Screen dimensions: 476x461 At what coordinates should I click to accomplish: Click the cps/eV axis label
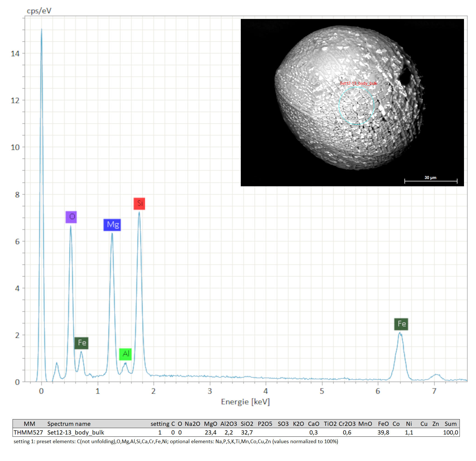39,11
